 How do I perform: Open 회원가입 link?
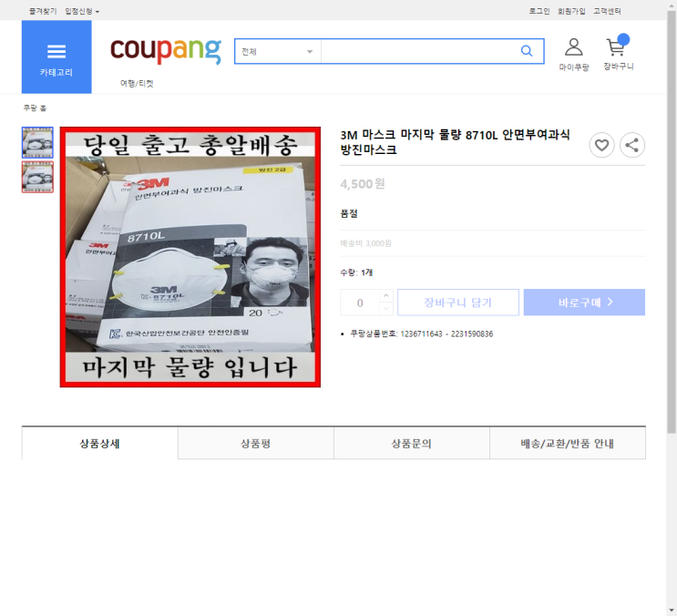click(x=571, y=11)
